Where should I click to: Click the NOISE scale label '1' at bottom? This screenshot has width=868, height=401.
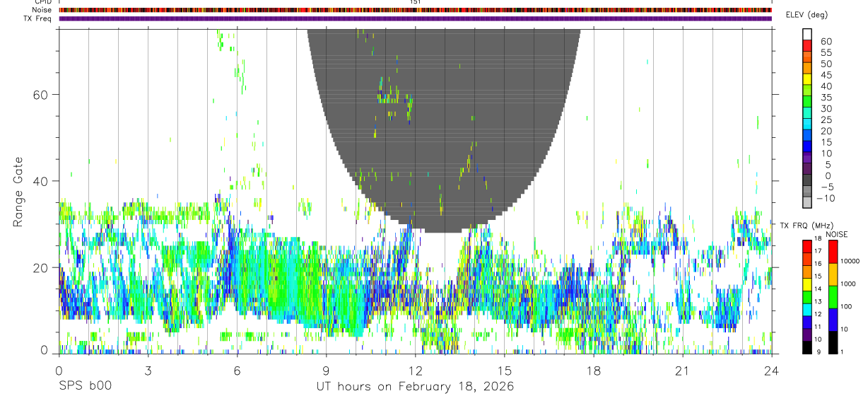[x=843, y=351]
